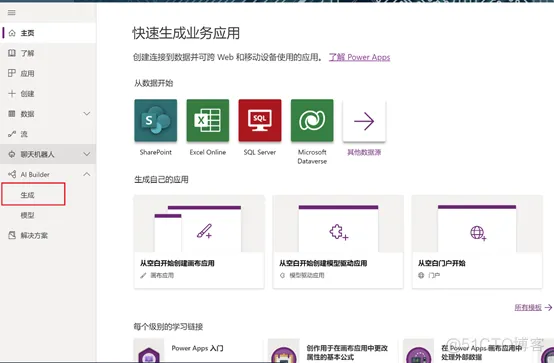
Task: Toggle the hamburger navigation menu
Action: pyautogui.click(x=12, y=13)
